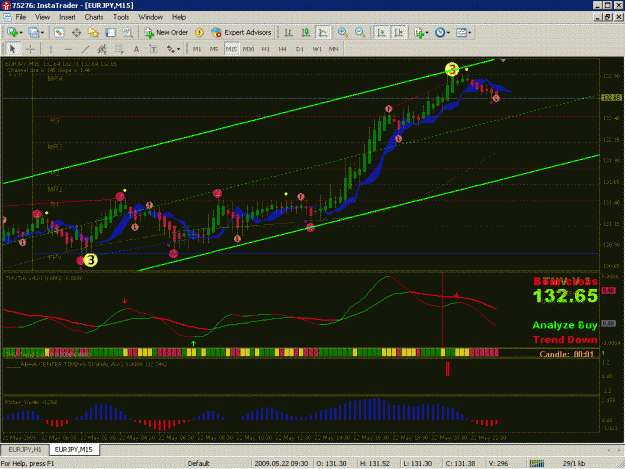
Task: Open the Window menu
Action: click(150, 17)
